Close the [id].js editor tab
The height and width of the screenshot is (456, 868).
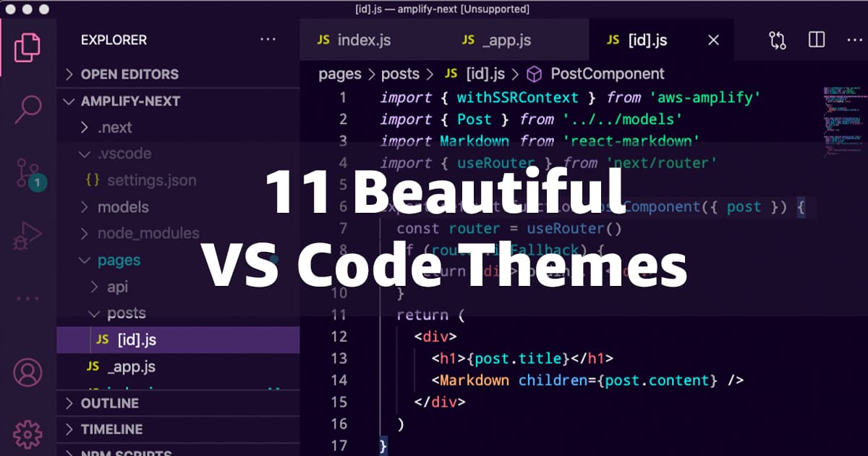(713, 41)
